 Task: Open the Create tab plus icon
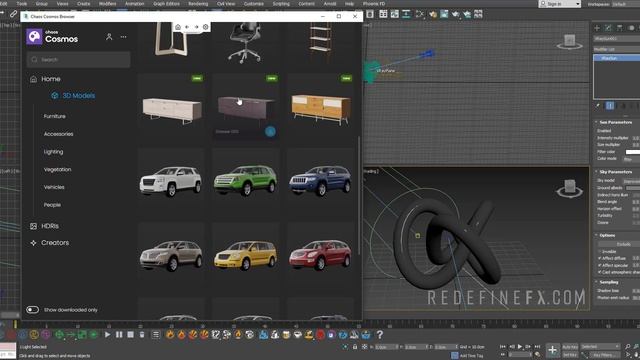pos(597,28)
